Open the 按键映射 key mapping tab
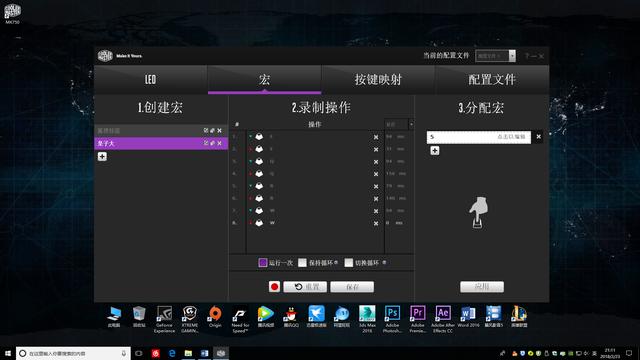Image resolution: width=640 pixels, height=360 pixels. 378,80
